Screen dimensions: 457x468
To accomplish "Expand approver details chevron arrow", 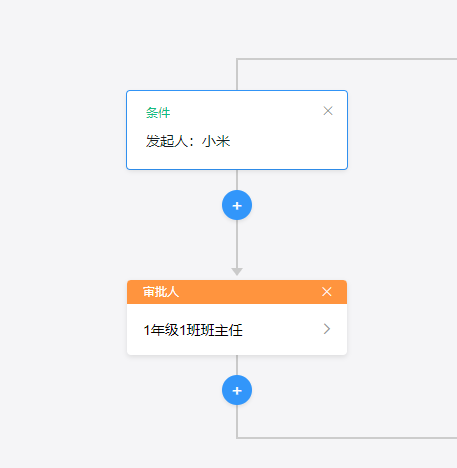I will 327,329.
